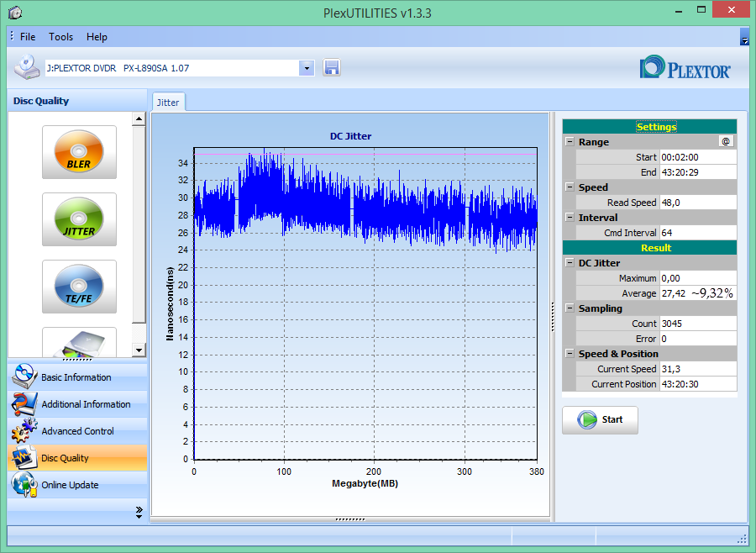Click the Disc Quality graph icon

tap(24, 457)
